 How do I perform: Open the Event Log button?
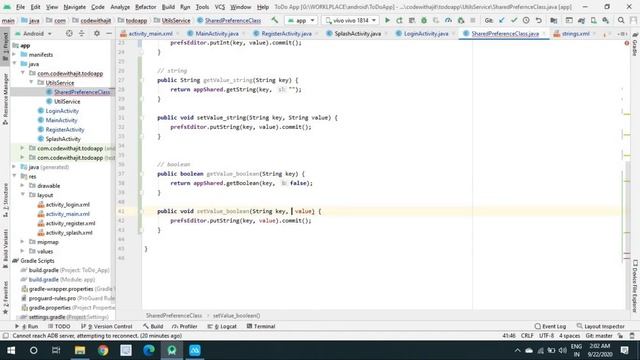coord(551,326)
